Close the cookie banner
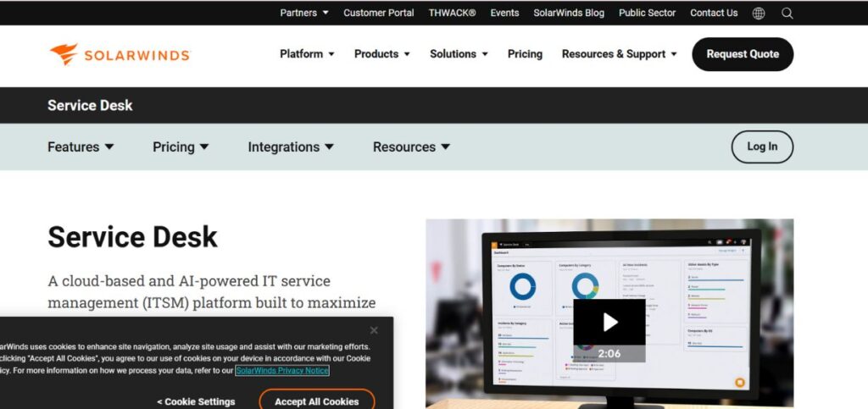This screenshot has height=409, width=868. pos(374,330)
